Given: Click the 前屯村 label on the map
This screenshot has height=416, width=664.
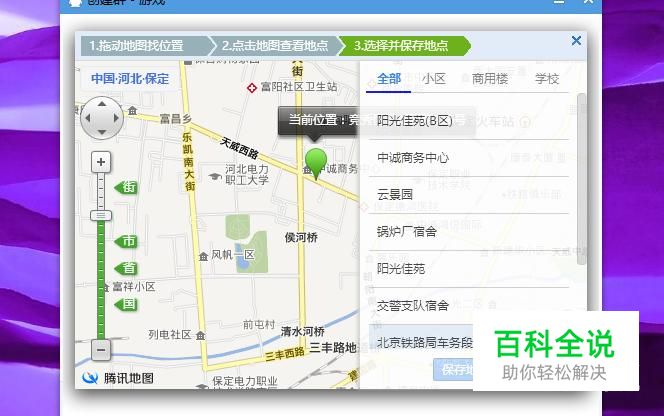Looking at the screenshot, I should [x=259, y=325].
